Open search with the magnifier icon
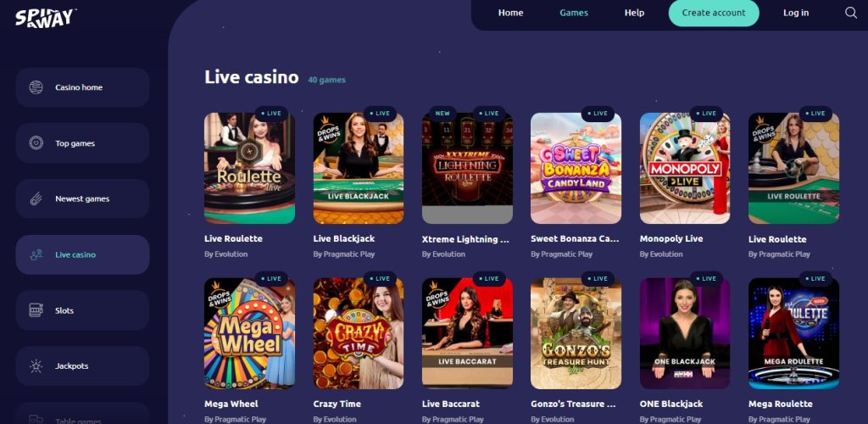Screen dimensions: 868x424 (851, 13)
